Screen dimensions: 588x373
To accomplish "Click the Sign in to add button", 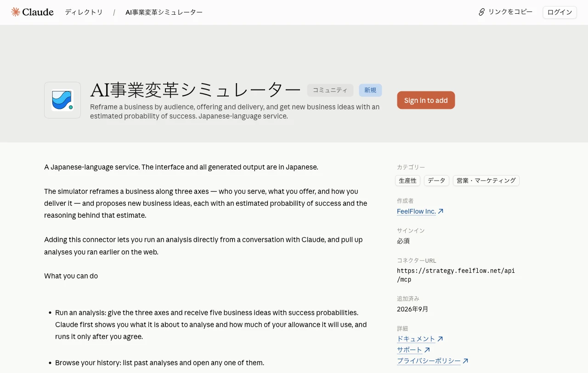I will 426,100.
